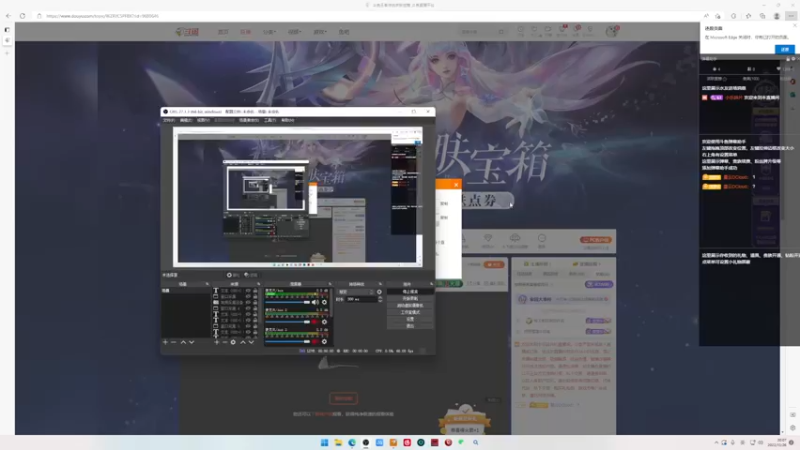The width and height of the screenshot is (800, 450).
Task: Toggle visibility of fourth OBS source row
Action: click(248, 309)
